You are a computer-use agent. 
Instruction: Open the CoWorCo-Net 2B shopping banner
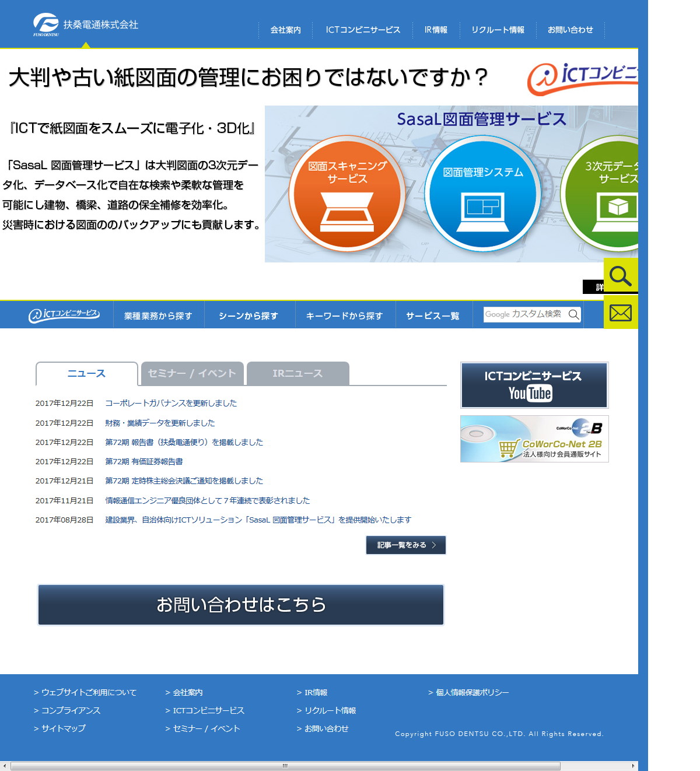tap(534, 439)
